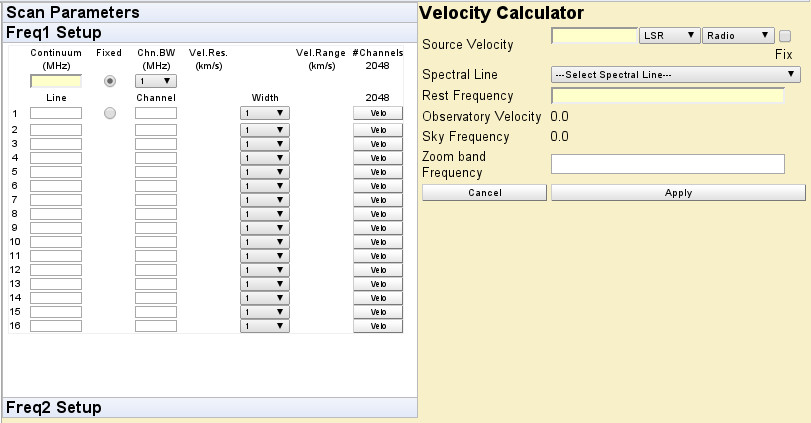Image resolution: width=811 pixels, height=423 pixels.
Task: Open the Select Spectral Line dropdown
Action: [676, 74]
